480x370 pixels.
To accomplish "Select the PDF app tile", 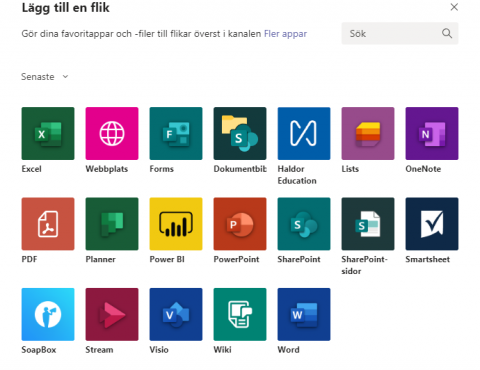I will [x=48, y=224].
